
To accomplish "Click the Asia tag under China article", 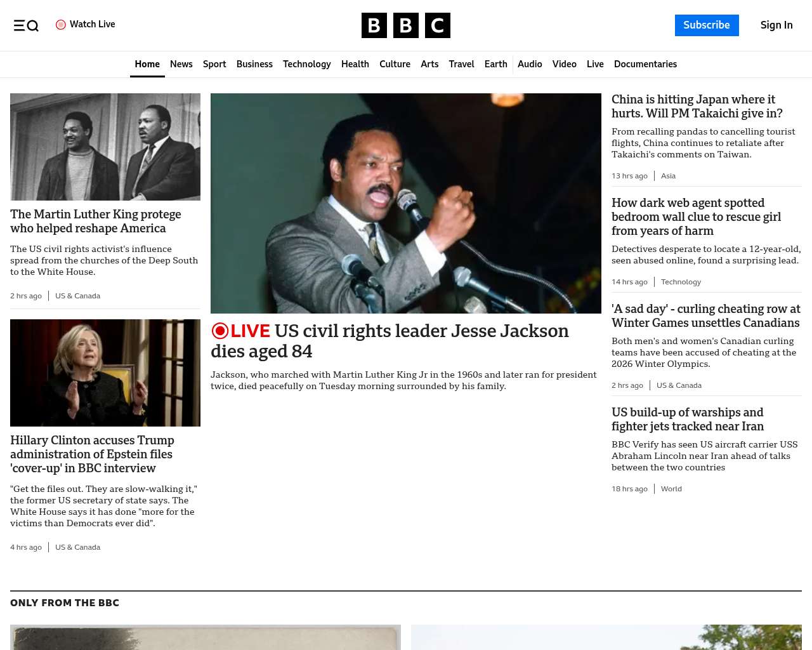I will point(668,176).
